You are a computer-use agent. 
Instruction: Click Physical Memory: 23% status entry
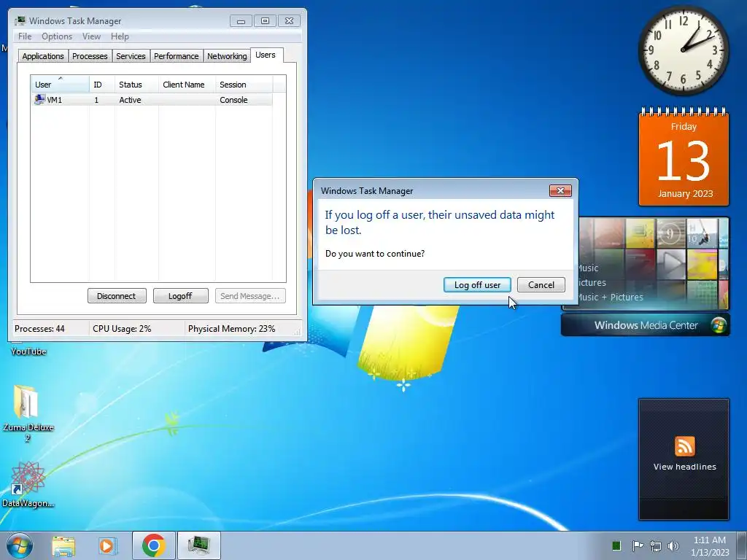coord(231,329)
